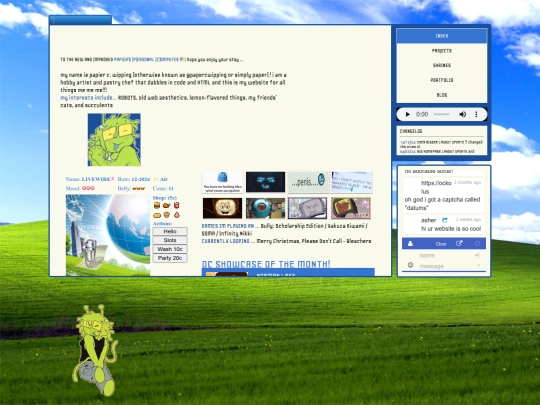The height and width of the screenshot is (405, 540).
Task: Click the Cbox user profile icon
Action: click(410, 243)
